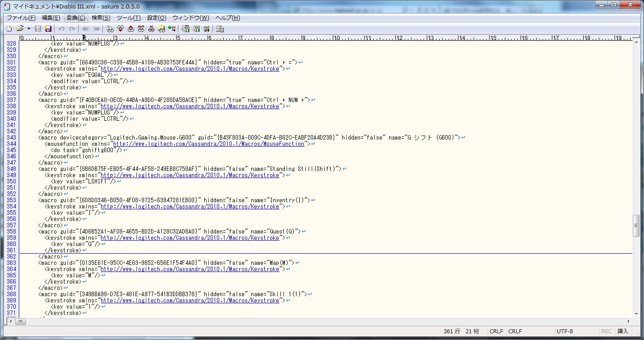The image size is (644, 340).
Task: Clear search highlights with red X icon
Action: 151,29
